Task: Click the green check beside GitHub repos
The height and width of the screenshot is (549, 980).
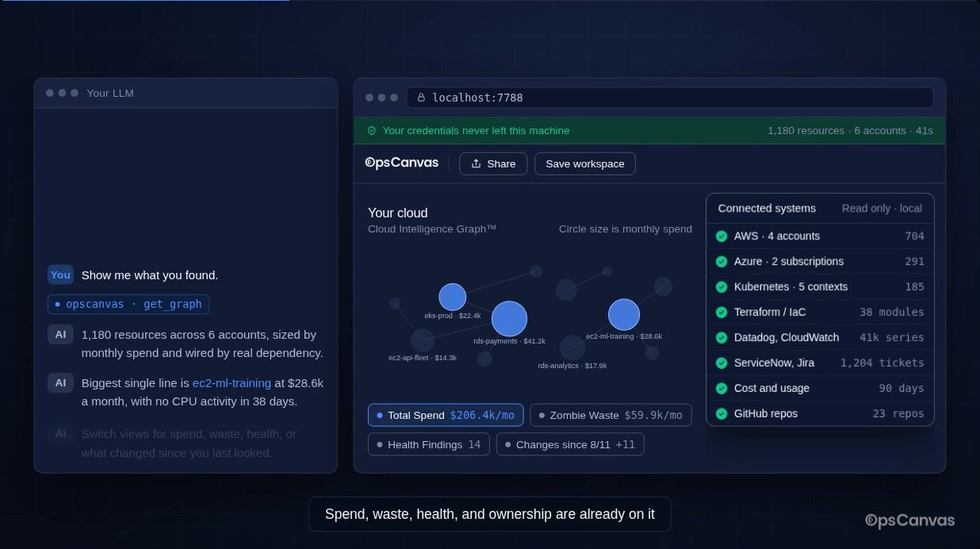Action: coord(722,413)
